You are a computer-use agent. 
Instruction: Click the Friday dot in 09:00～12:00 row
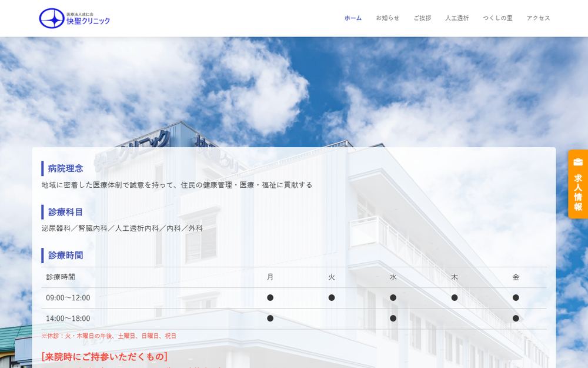coord(516,298)
